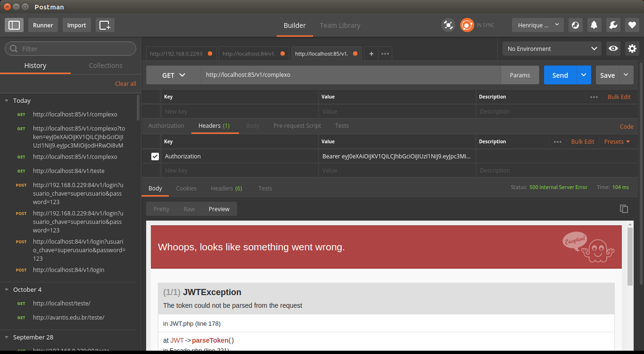The width and height of the screenshot is (644, 354).
Task: Click the heart icon in header
Action: pos(632,25)
